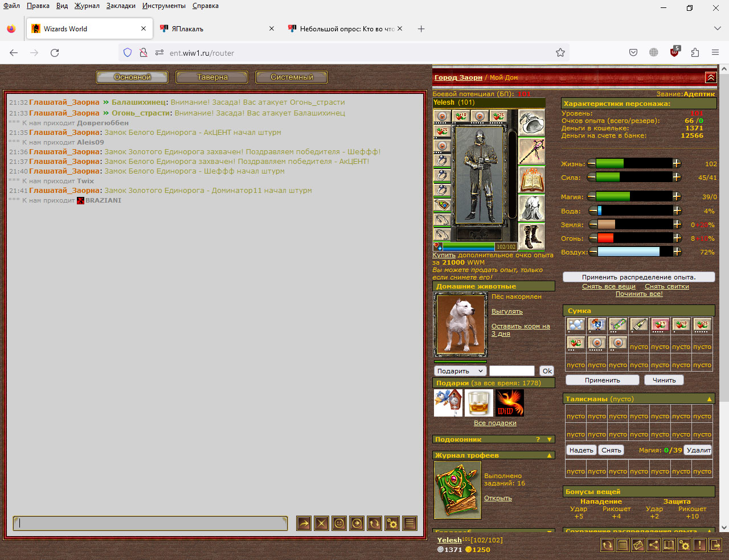Click the Починить все link
Image resolution: width=729 pixels, height=560 pixels.
[x=639, y=294]
